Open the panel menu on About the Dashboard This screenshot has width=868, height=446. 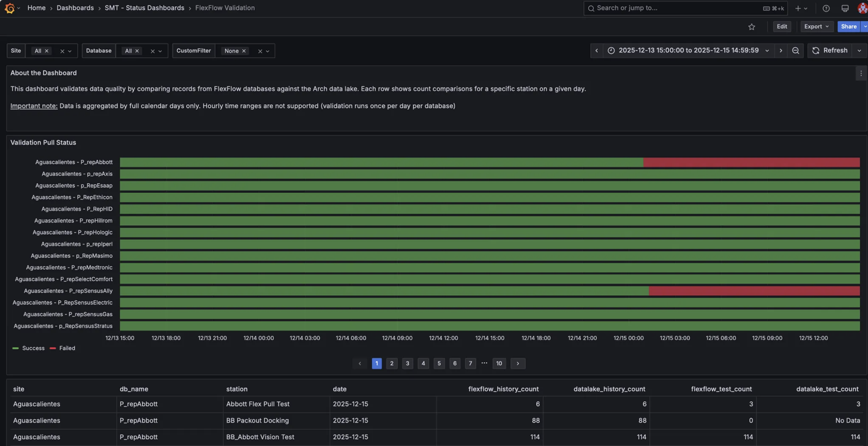861,73
